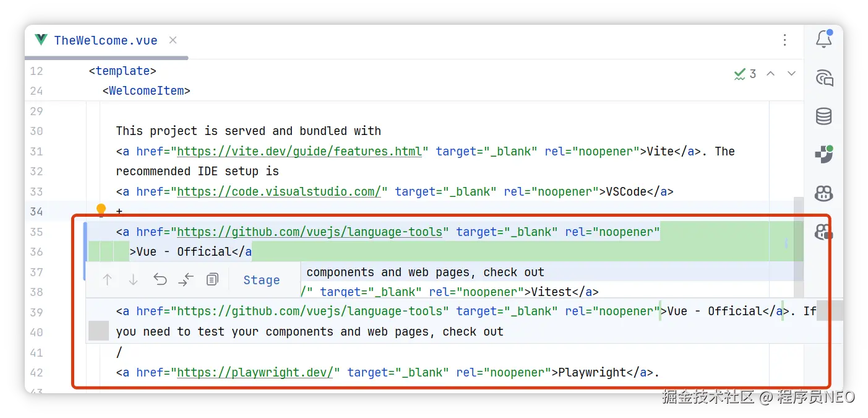
Task: Open the editor tab kebab options menu
Action: click(784, 40)
